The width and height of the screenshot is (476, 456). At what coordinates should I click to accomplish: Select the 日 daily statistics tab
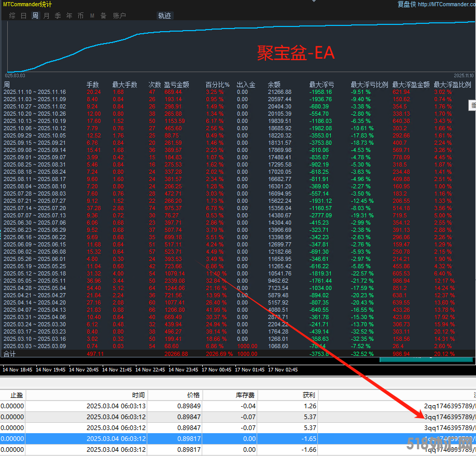(x=24, y=16)
